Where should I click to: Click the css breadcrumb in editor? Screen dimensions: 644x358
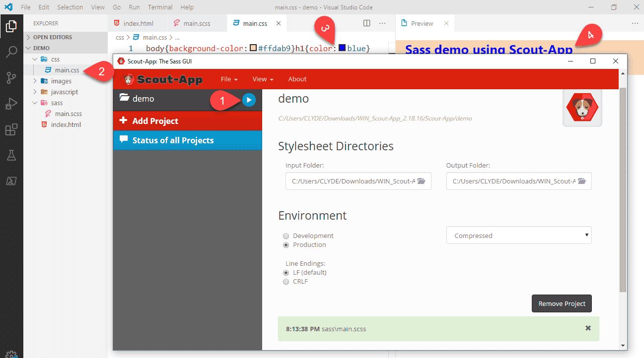(x=120, y=37)
